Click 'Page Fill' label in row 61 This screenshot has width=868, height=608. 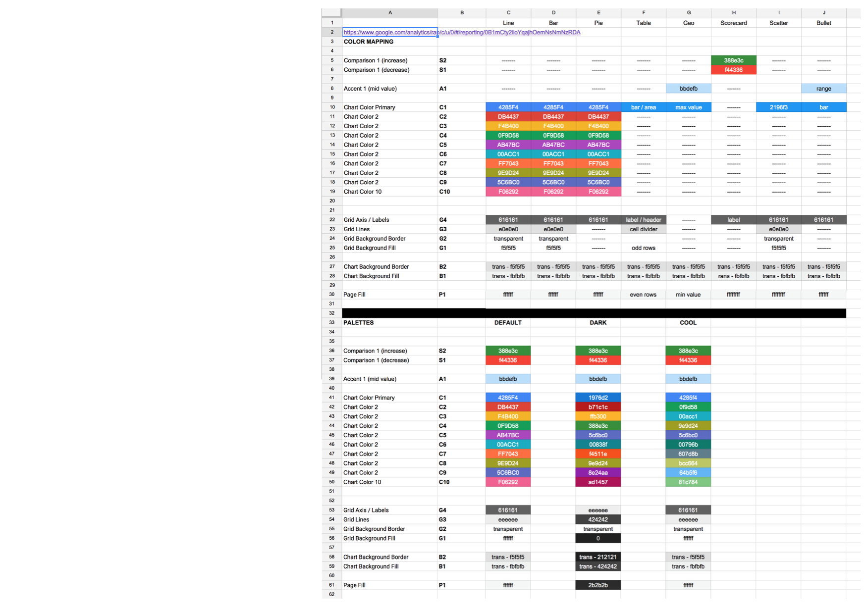[354, 585]
